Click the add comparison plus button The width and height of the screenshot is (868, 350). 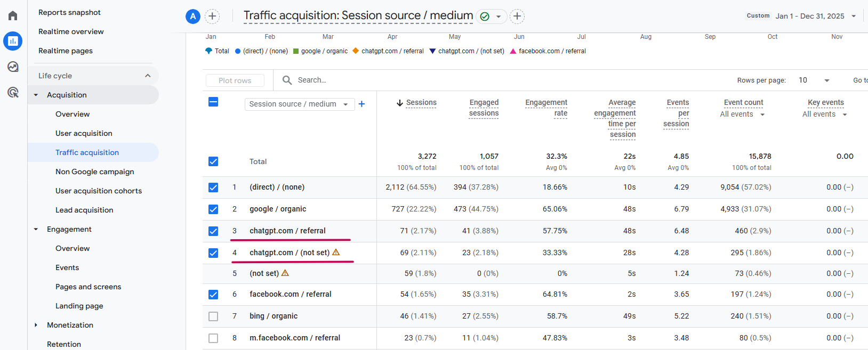[212, 17]
